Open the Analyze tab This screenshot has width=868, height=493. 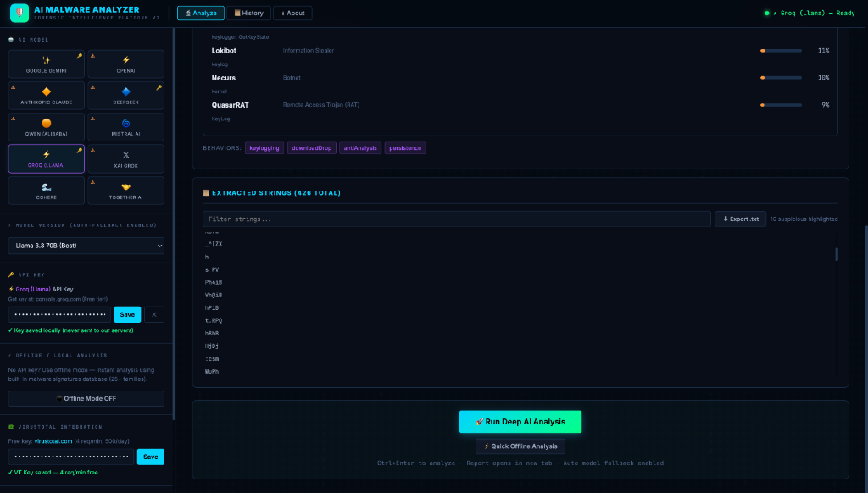pos(200,14)
